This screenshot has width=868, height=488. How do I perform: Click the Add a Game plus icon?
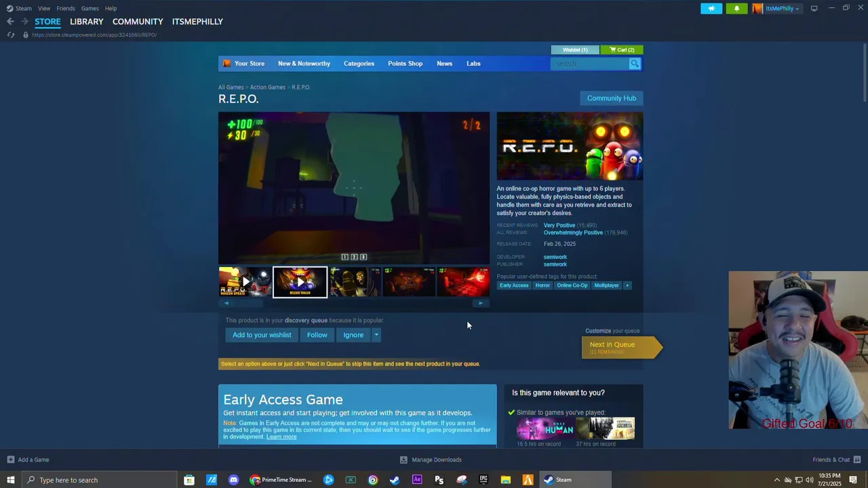coord(10,460)
